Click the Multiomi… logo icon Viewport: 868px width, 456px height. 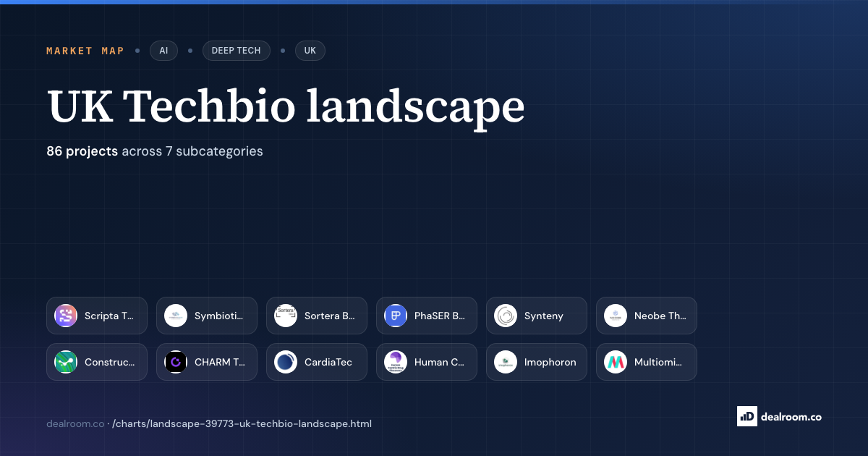[x=616, y=362]
